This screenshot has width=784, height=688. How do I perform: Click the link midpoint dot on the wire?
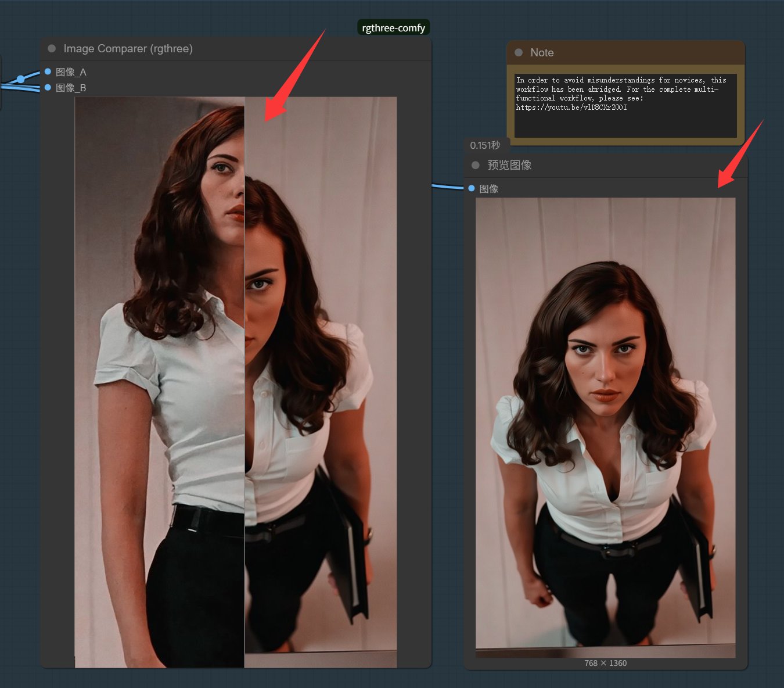(20, 79)
